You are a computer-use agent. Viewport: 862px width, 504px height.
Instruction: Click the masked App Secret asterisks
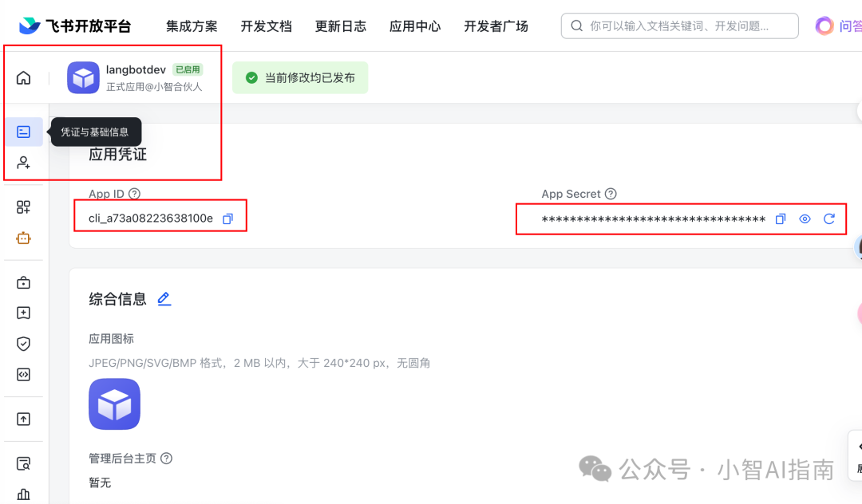653,219
